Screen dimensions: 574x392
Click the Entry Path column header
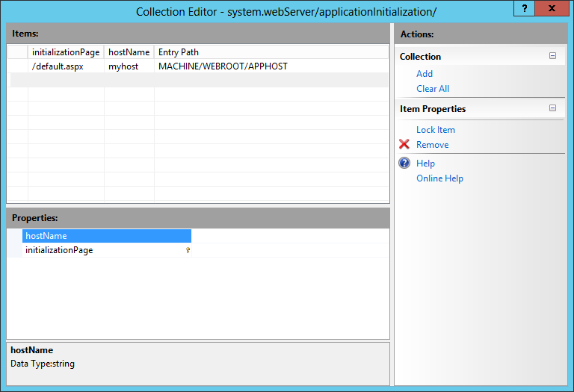point(179,52)
